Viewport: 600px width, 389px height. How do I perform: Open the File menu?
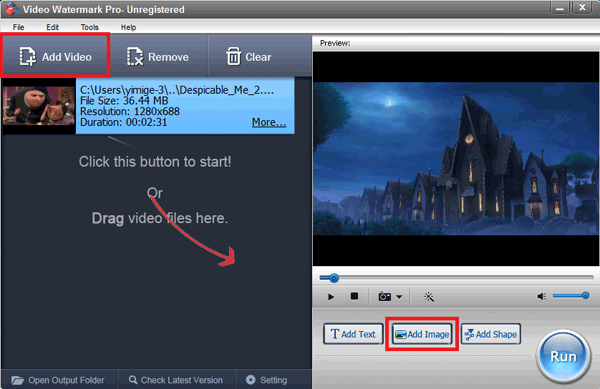(18, 27)
